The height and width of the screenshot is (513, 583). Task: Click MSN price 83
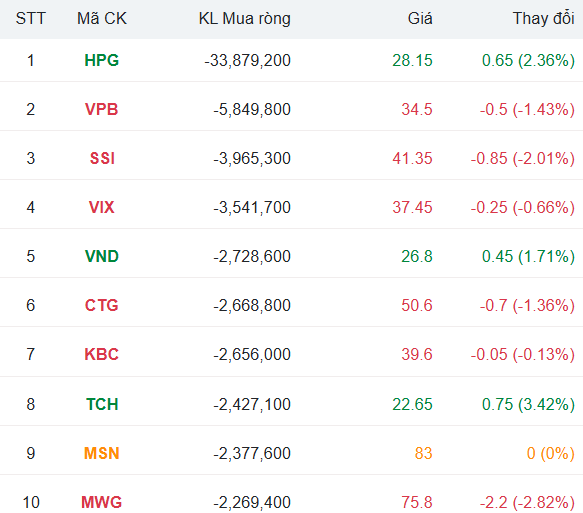click(x=423, y=453)
